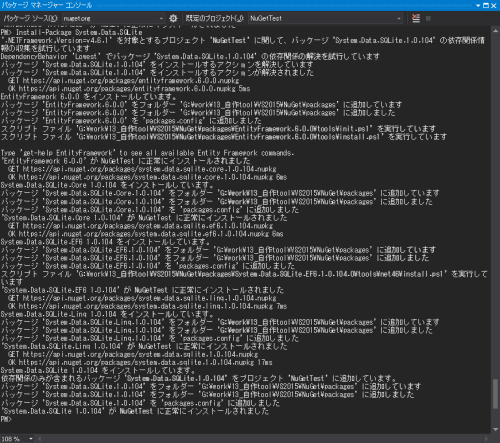Click the horizontal scrollbar left arrow
Viewport: 500px width, 443px height.
(40, 439)
